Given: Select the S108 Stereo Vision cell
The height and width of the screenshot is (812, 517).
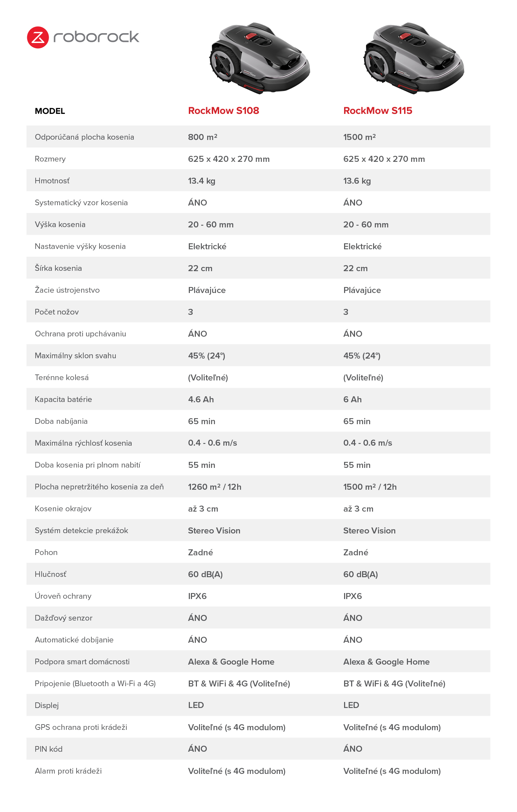Looking at the screenshot, I should (214, 531).
